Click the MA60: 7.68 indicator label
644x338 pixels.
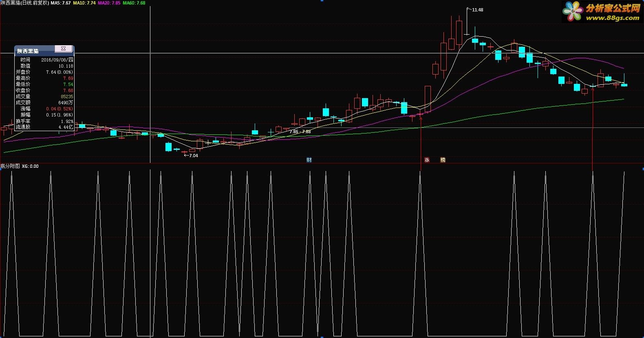tap(134, 3)
